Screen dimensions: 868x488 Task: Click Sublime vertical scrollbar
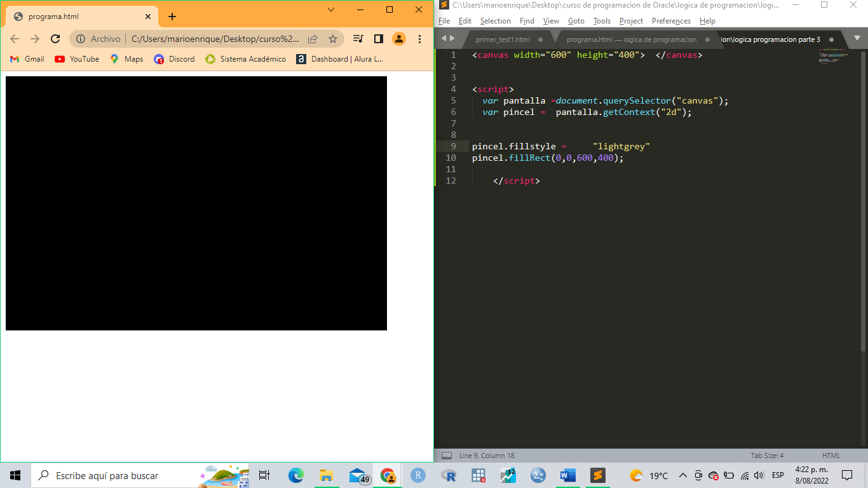pos(863,200)
